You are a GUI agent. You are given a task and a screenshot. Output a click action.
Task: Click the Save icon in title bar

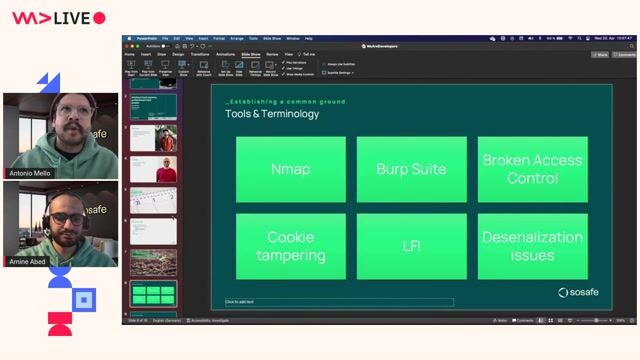184,46
